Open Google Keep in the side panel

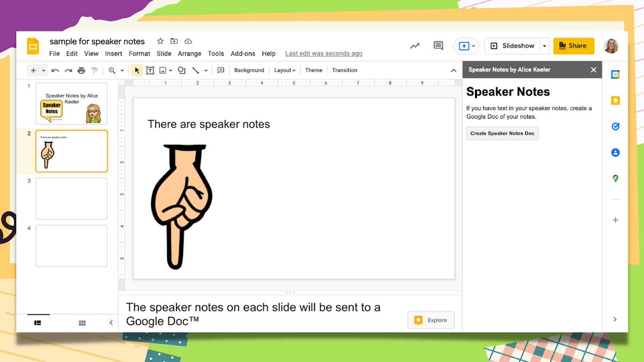[x=614, y=100]
